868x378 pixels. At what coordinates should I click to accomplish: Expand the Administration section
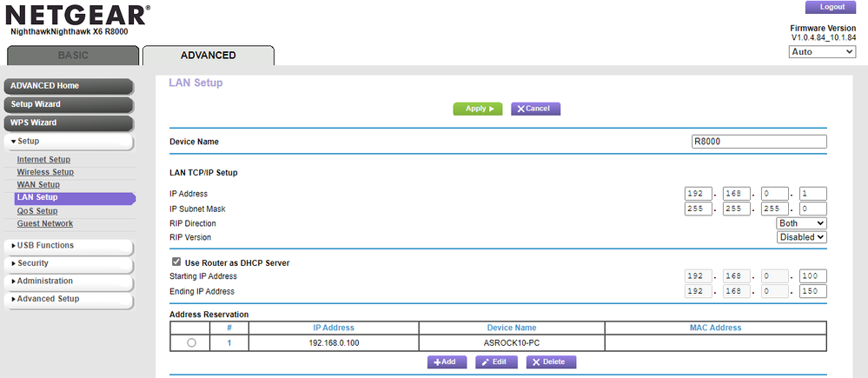coord(68,282)
